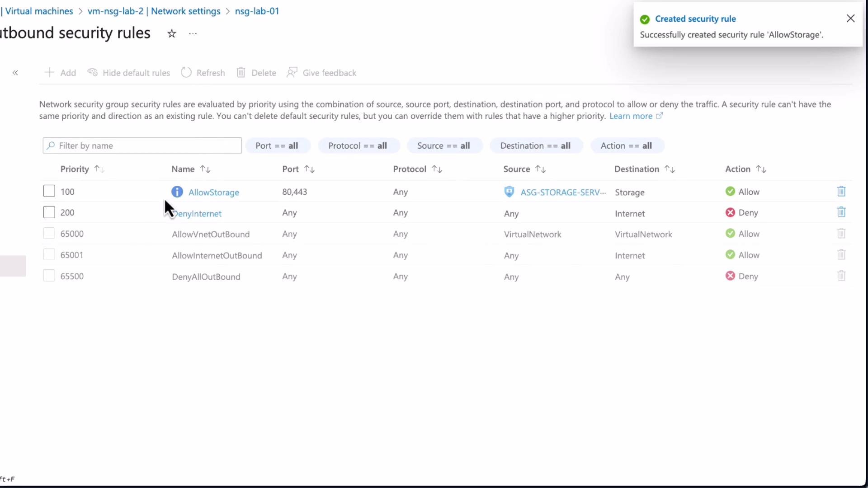
Task: Open the Port == all filter
Action: coord(277,145)
